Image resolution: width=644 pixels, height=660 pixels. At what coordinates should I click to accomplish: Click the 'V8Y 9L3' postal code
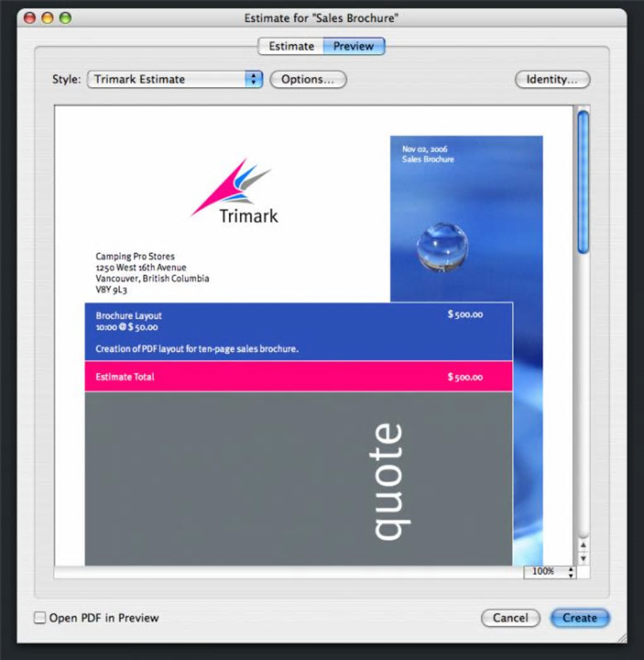[x=111, y=290]
